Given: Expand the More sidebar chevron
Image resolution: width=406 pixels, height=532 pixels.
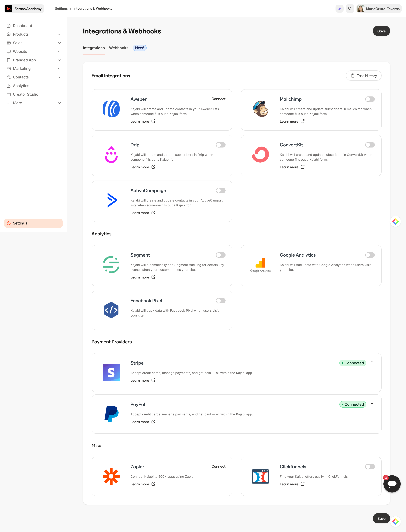Looking at the screenshot, I should [x=59, y=103].
